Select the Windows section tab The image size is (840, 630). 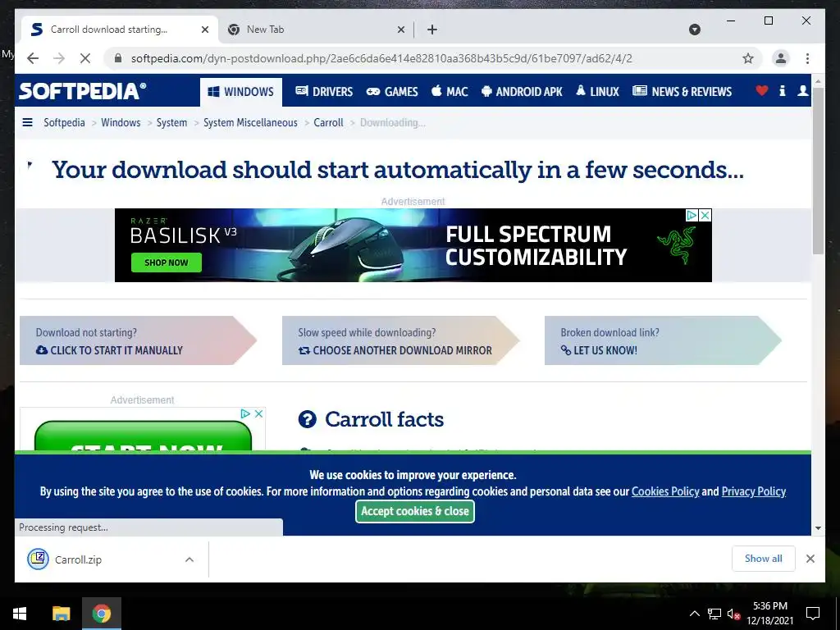click(x=241, y=92)
